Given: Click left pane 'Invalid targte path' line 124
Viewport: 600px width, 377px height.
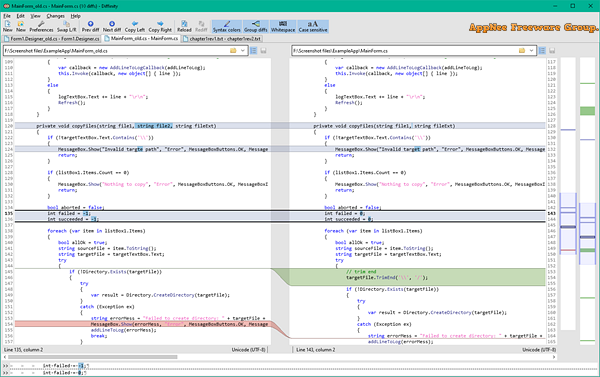Looking at the screenshot, I should (x=143, y=149).
